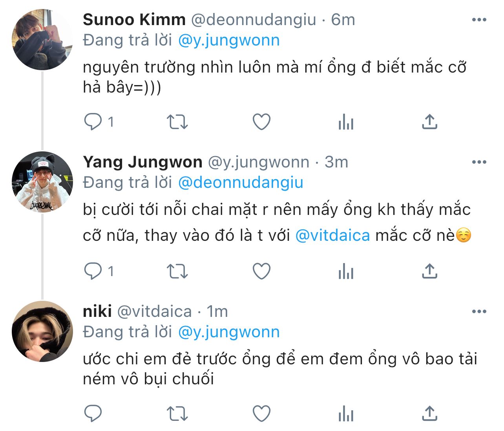The width and height of the screenshot is (504, 431).
Task: Open Yang Jungwon's display name
Action: 142,162
